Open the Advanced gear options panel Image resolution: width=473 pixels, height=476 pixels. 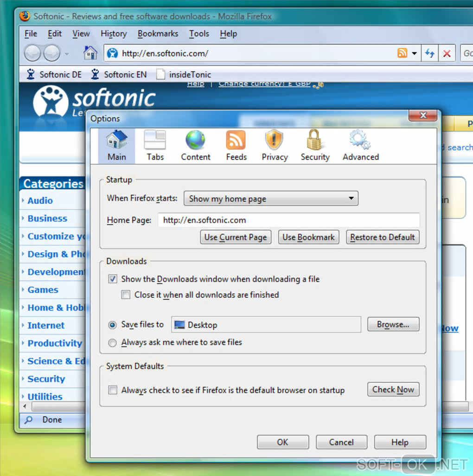360,146
